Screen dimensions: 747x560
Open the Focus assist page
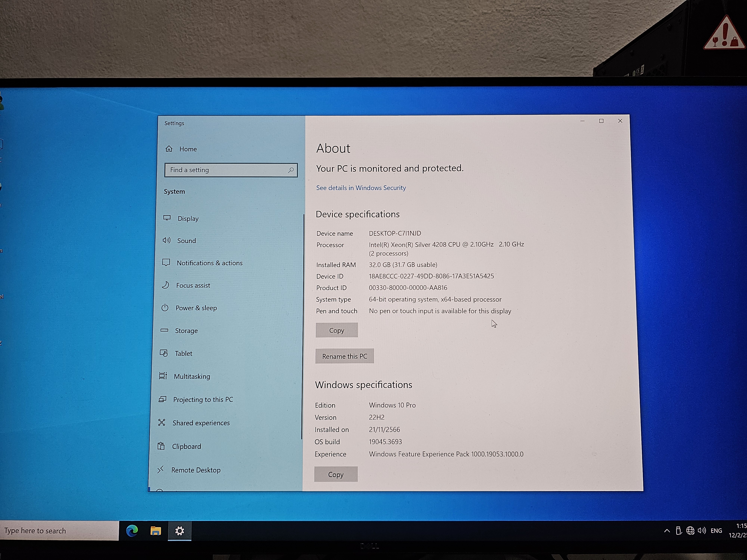193,286
